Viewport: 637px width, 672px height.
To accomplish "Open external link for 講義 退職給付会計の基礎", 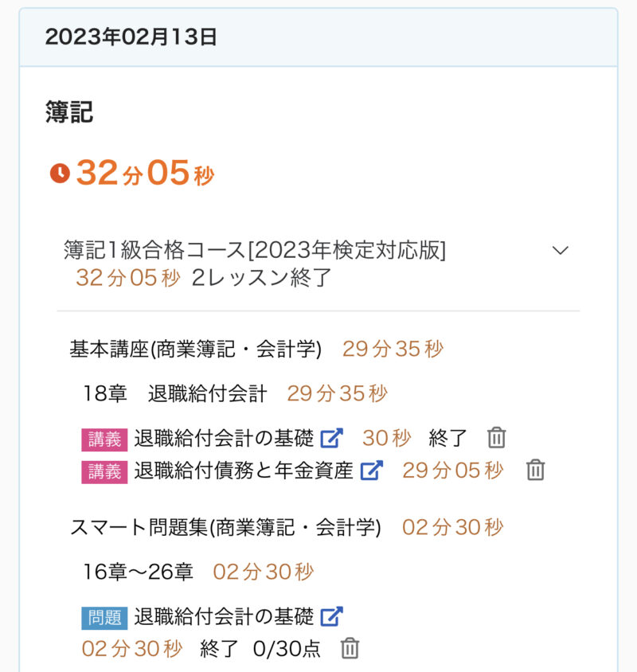I will (331, 438).
